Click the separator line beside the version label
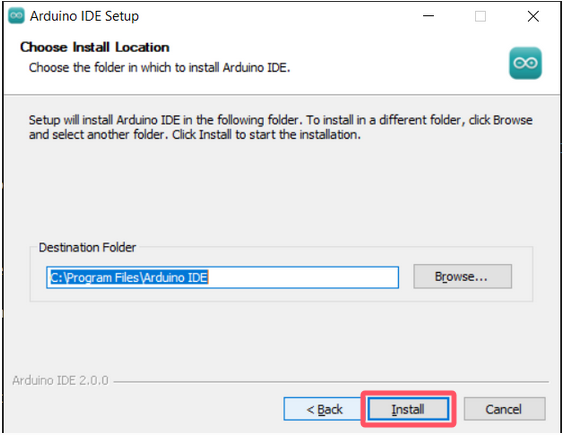The width and height of the screenshot is (563, 435). coord(331,382)
